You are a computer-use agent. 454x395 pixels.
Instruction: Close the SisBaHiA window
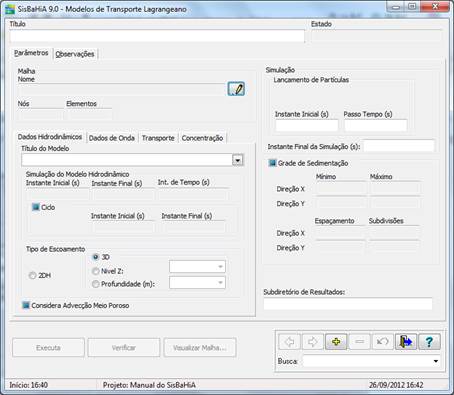(x=435, y=7)
